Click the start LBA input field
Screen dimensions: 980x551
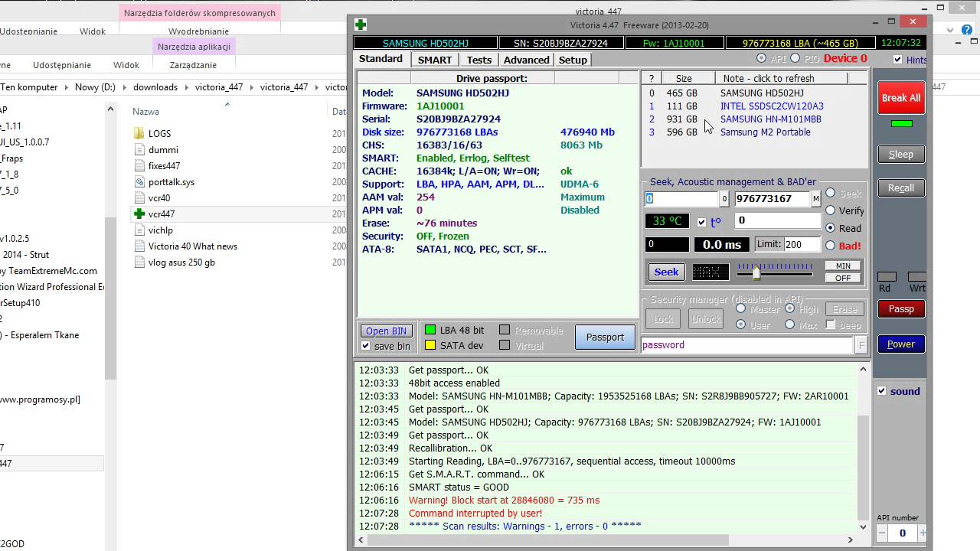[681, 199]
